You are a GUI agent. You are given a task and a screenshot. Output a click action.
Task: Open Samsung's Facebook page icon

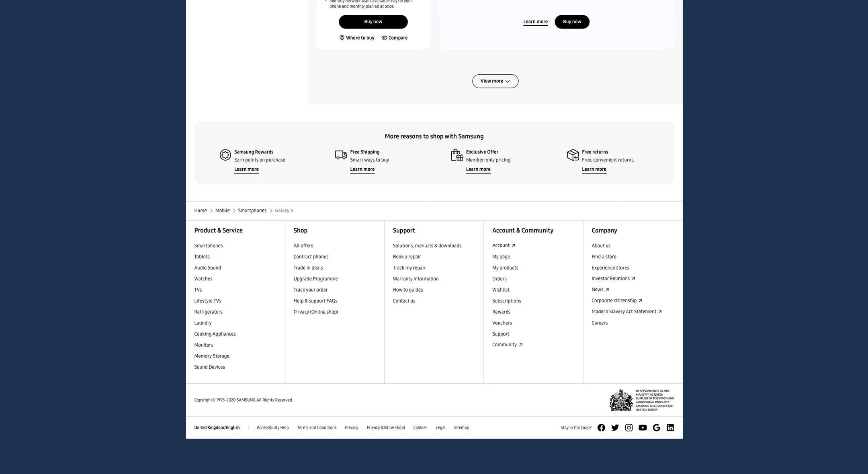click(x=601, y=427)
